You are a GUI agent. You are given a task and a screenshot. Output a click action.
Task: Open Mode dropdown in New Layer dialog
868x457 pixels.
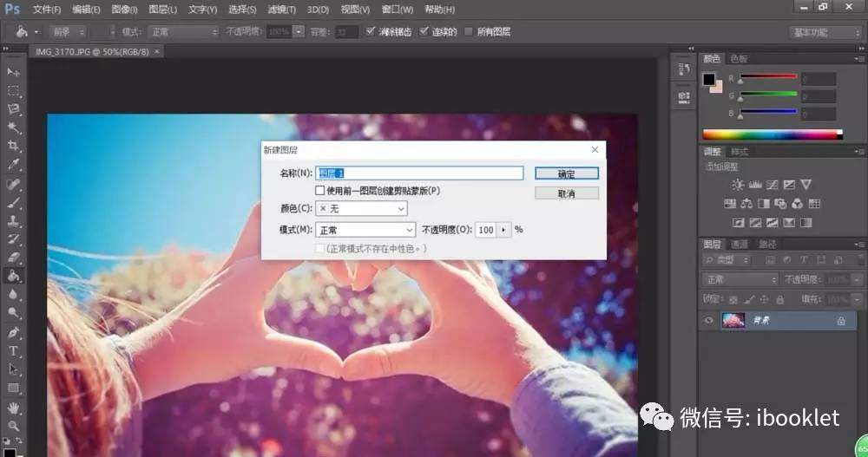[365, 230]
